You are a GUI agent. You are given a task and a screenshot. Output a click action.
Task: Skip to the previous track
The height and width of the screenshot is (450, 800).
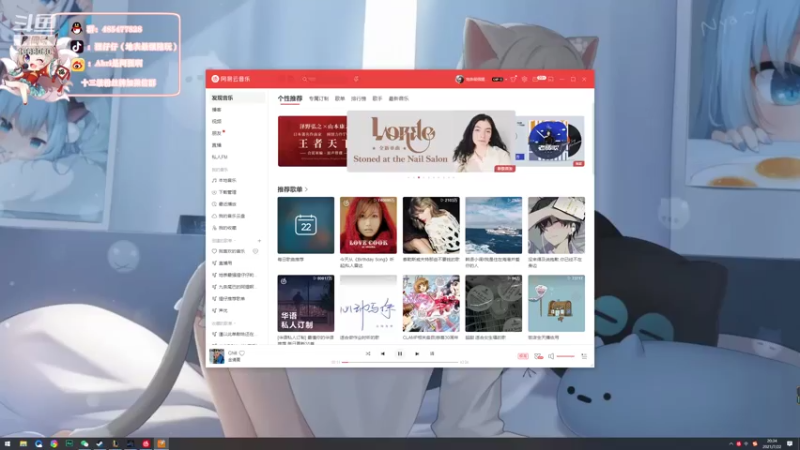point(383,354)
